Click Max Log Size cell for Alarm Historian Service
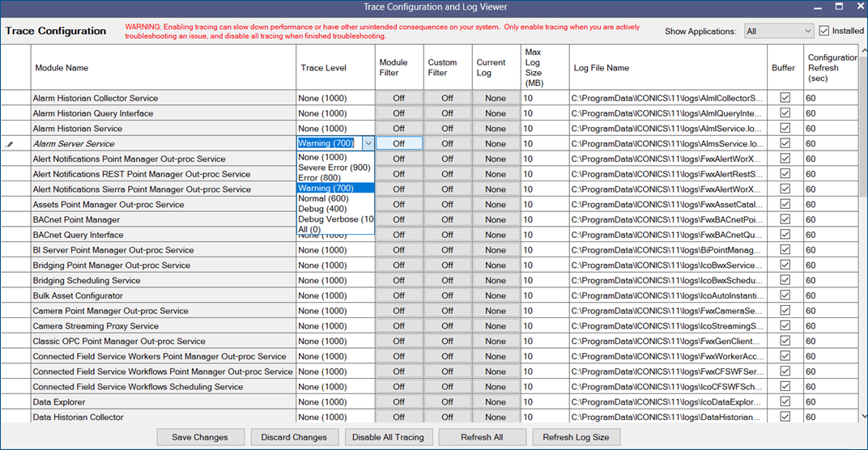The image size is (868, 450). pos(545,129)
